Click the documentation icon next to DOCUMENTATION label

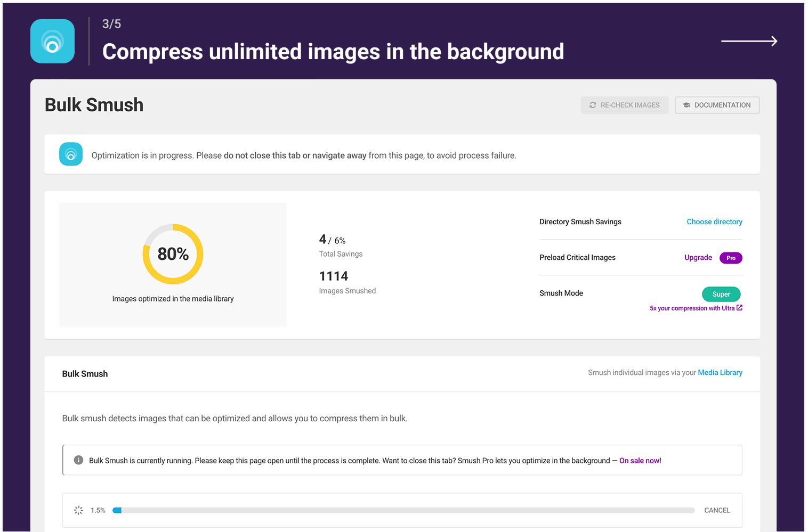coord(686,105)
